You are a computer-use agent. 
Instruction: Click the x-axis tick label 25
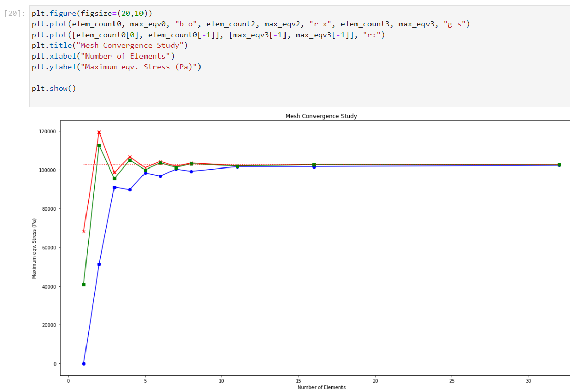452,381
